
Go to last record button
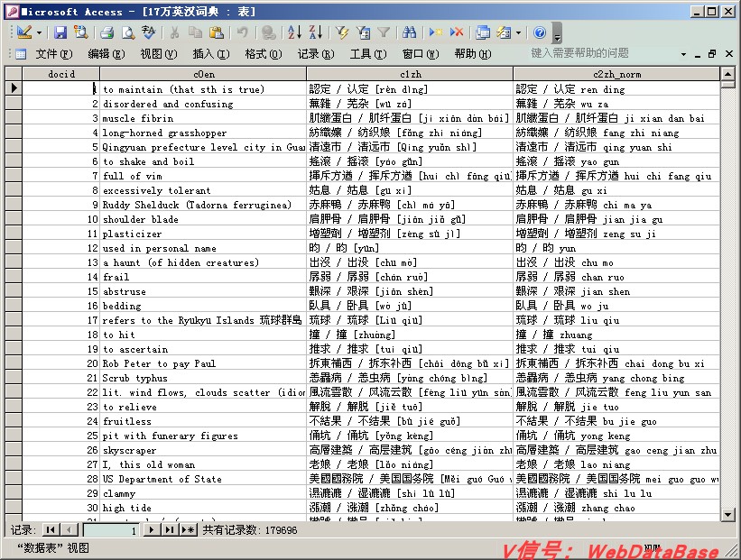(169, 529)
